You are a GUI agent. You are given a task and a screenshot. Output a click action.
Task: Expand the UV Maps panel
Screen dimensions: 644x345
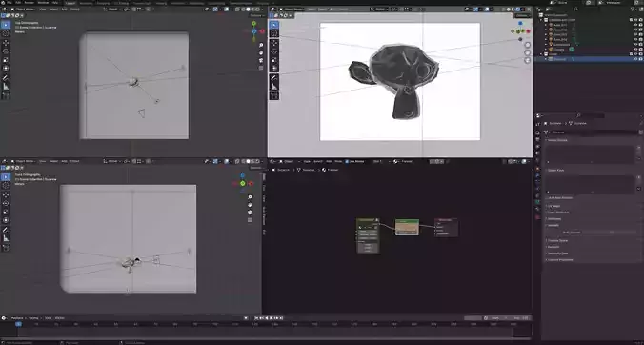[553, 206]
